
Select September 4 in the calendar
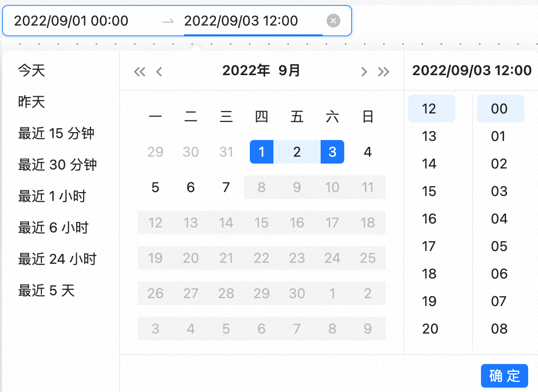coord(368,152)
